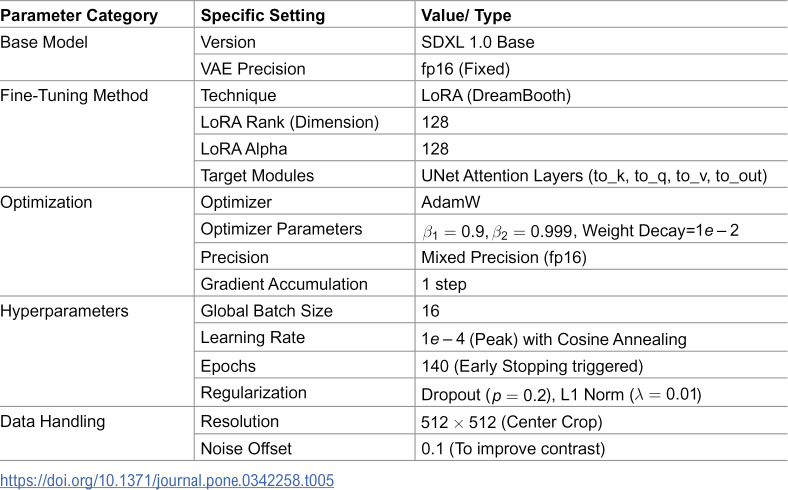Select the Gradient Accumulation setting cell
Image resolution: width=788 pixels, height=490 pixels.
pos(305,283)
